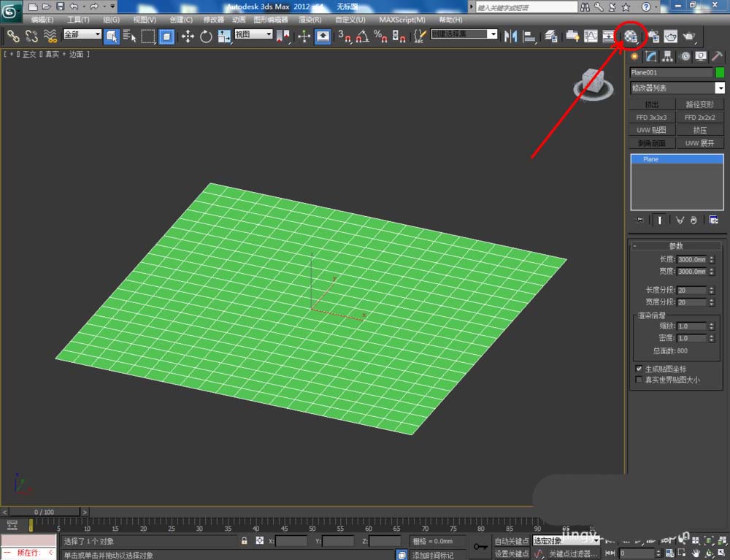
Task: Toggle the selection lock icon in status bar
Action: (245, 541)
